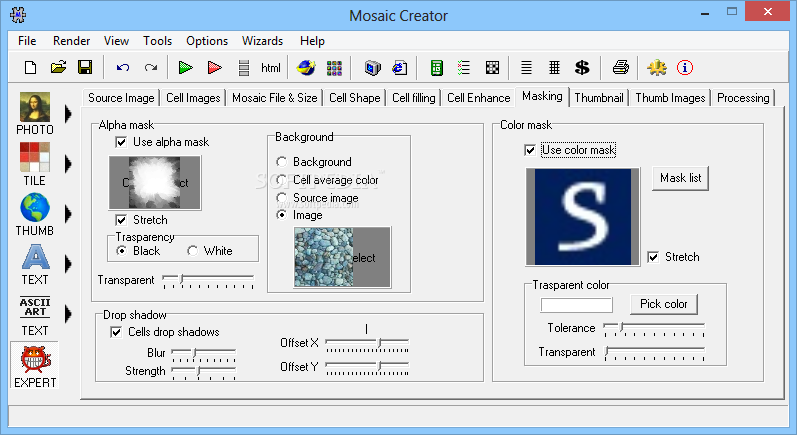797x435 pixels.
Task: Click the black grid table icon
Action: coord(554,68)
